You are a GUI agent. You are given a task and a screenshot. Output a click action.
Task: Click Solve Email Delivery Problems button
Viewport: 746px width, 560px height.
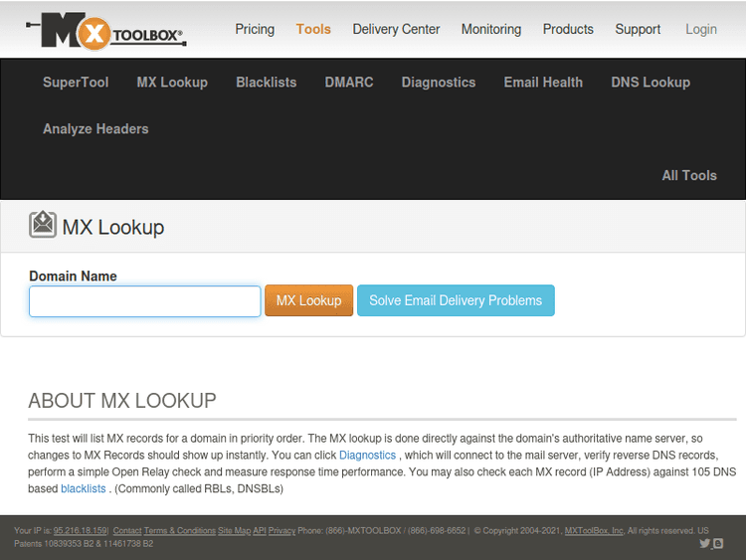(x=456, y=300)
